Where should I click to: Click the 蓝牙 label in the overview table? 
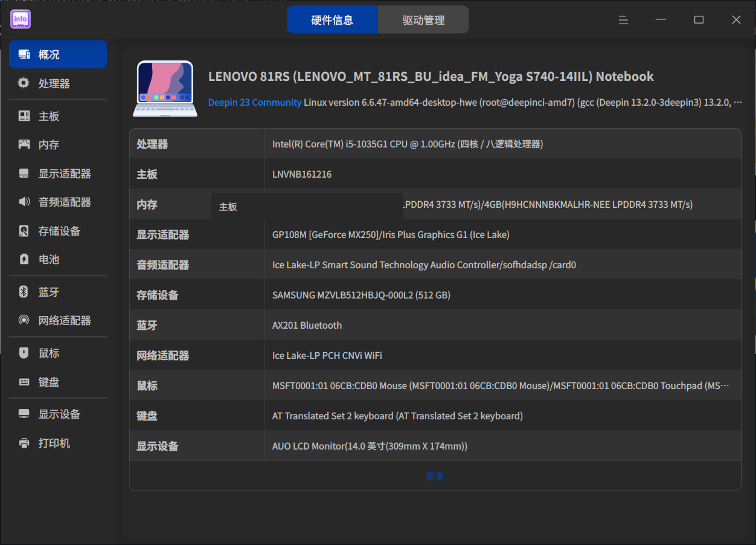pyautogui.click(x=147, y=325)
